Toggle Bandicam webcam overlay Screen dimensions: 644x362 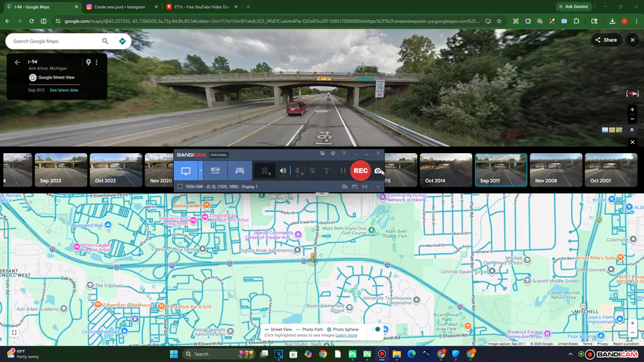pyautogui.click(x=265, y=171)
